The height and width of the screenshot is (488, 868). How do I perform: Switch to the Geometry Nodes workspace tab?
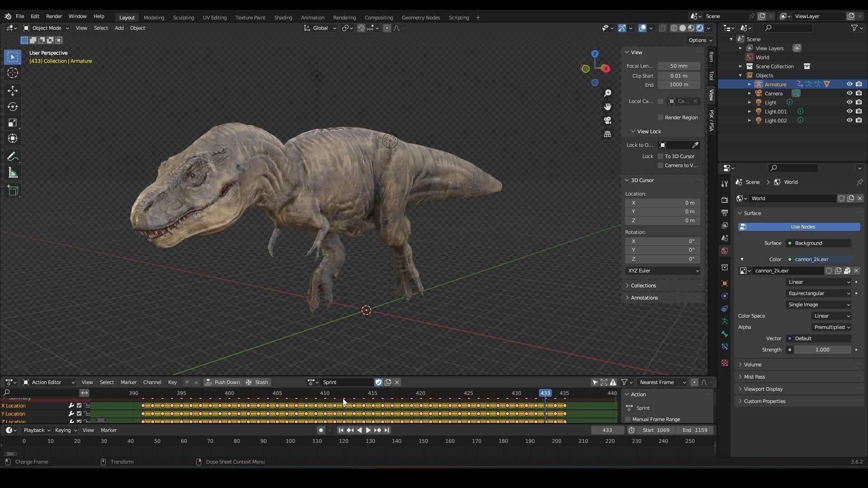[420, 18]
